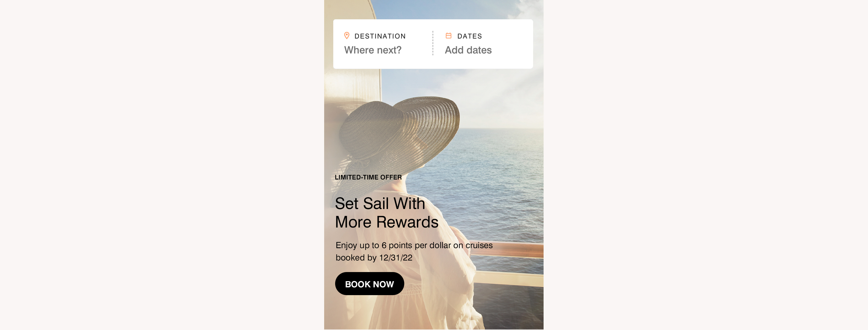Tap the black BOOK NOW button

click(369, 284)
